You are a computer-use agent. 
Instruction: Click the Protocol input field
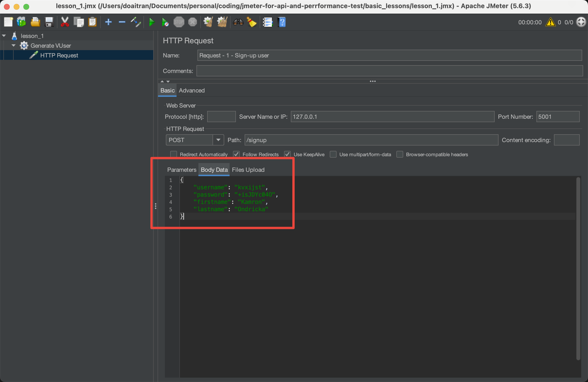[x=221, y=117]
